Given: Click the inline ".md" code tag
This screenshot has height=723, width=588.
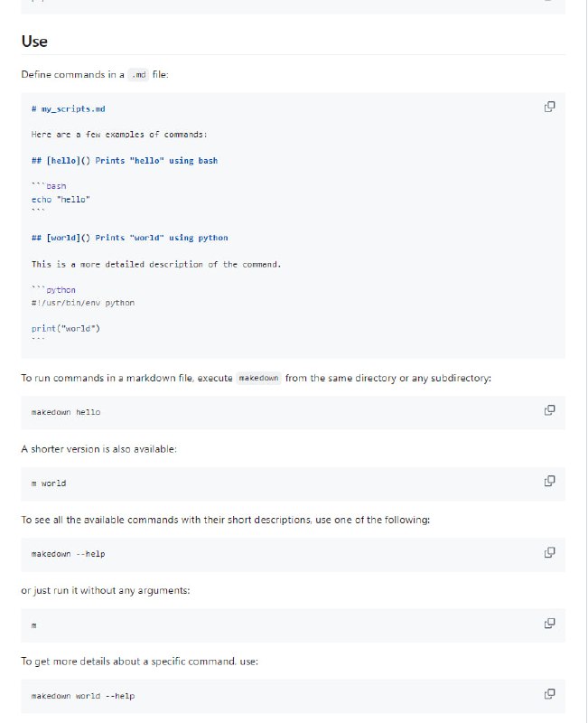Looking at the screenshot, I should point(139,75).
